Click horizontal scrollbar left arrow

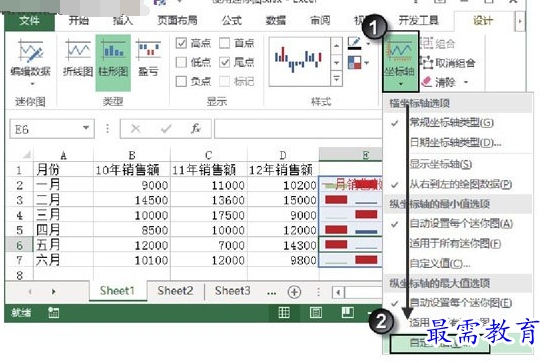pos(338,292)
